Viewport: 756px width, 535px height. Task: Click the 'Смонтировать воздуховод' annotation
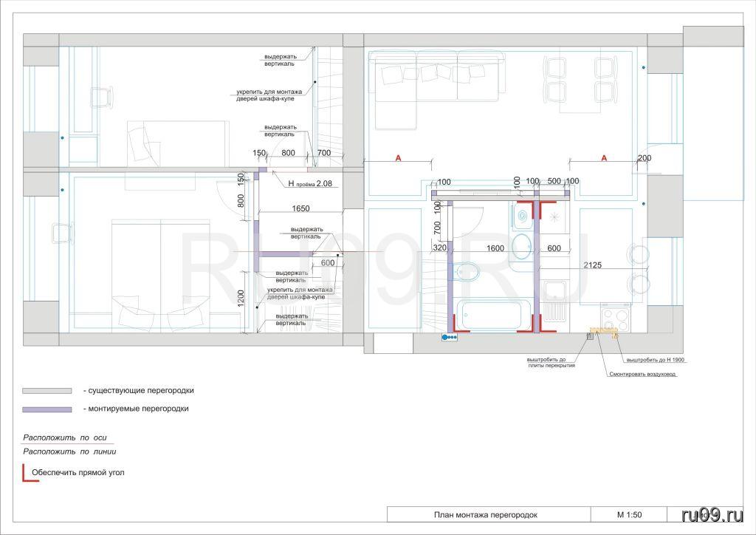click(642, 374)
